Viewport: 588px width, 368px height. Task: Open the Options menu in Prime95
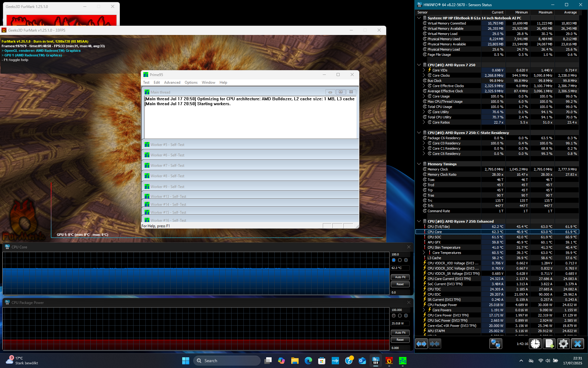pyautogui.click(x=191, y=82)
